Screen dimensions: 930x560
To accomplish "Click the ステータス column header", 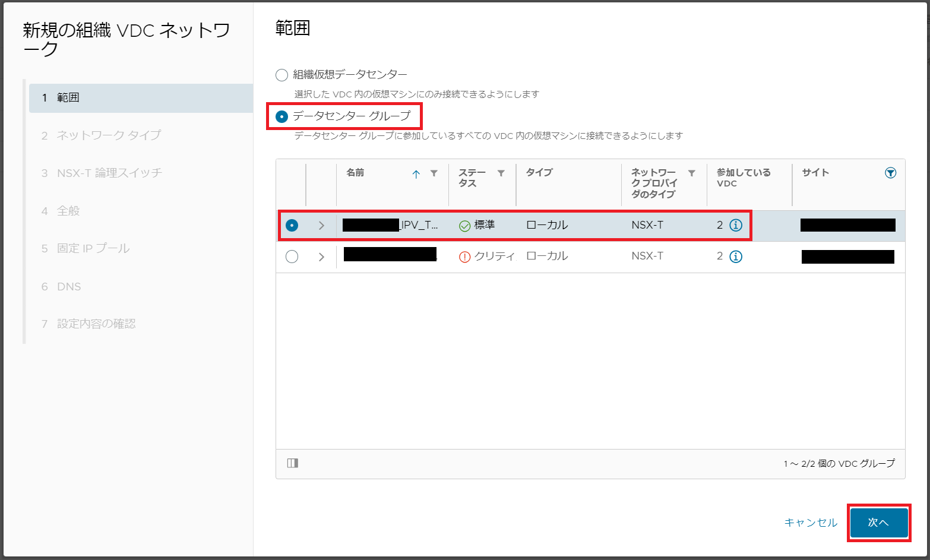I will tap(472, 178).
